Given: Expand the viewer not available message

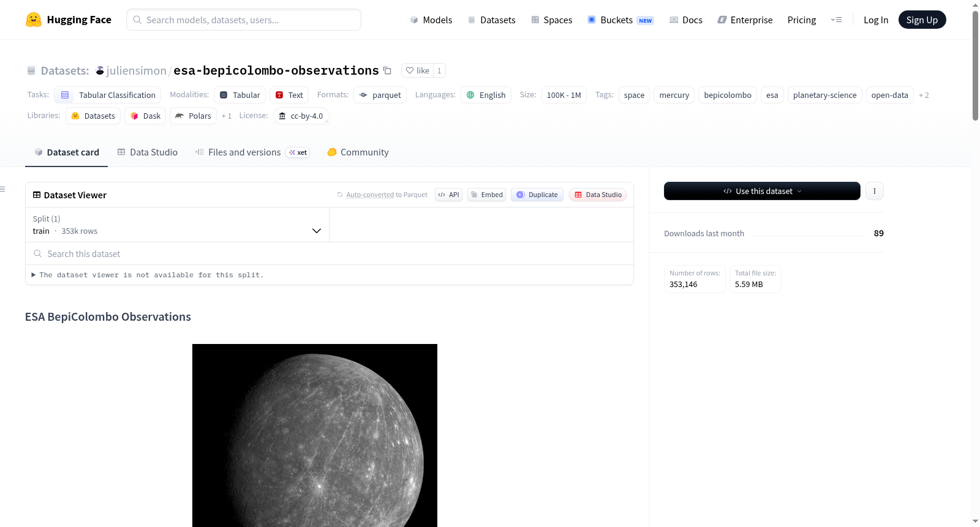Looking at the screenshot, I should click(x=148, y=275).
